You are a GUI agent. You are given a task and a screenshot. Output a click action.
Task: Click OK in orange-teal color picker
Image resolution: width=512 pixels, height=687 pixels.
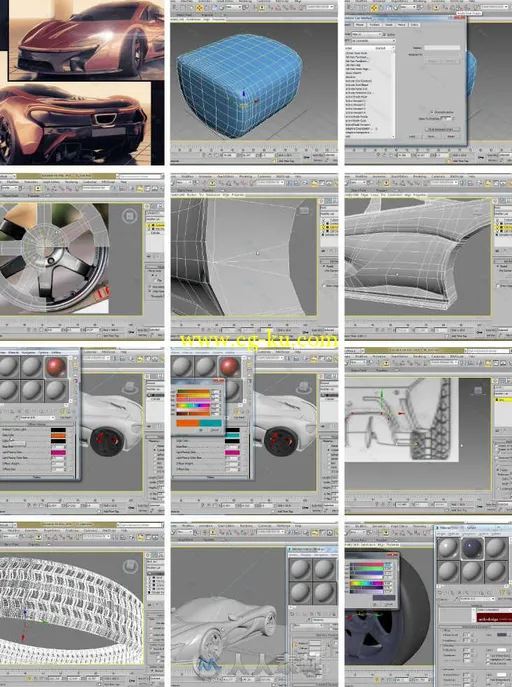coord(201,430)
